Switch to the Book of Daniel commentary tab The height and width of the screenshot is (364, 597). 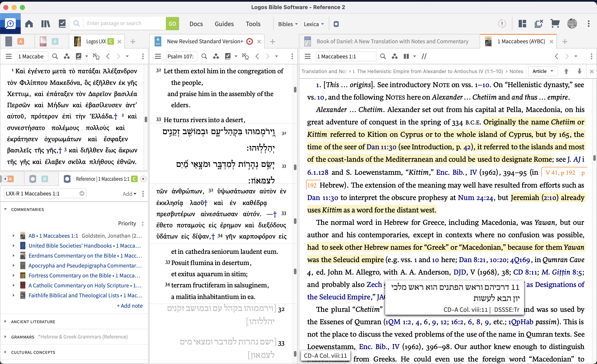tap(390, 41)
